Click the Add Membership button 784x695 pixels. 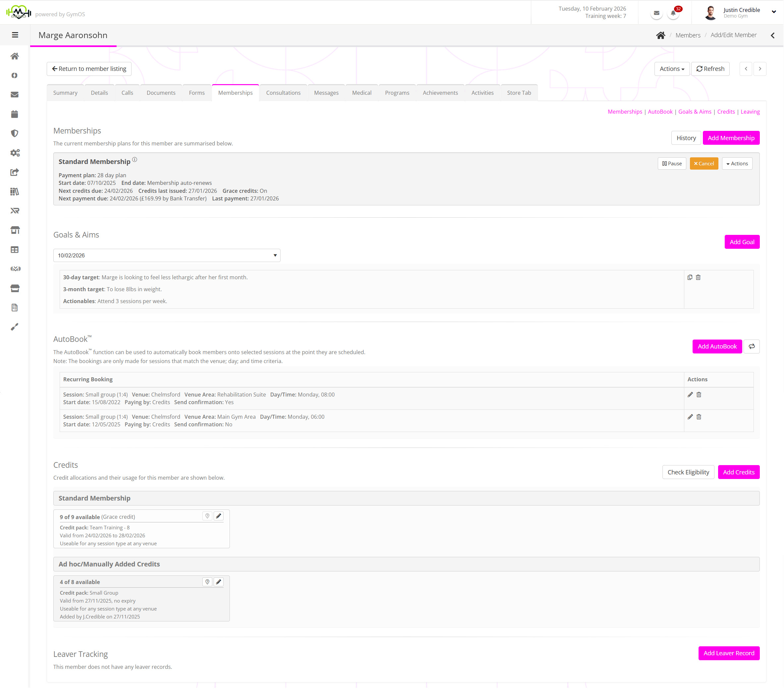(x=731, y=138)
